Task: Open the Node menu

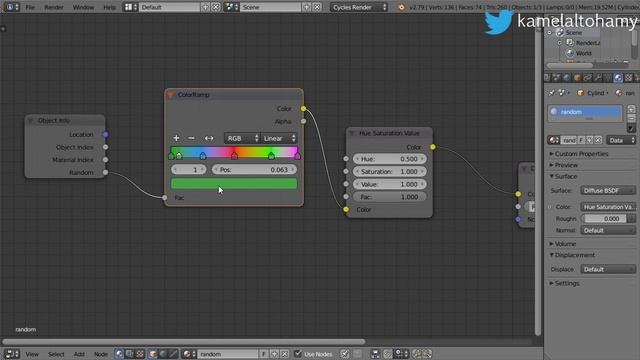Action: point(101,354)
